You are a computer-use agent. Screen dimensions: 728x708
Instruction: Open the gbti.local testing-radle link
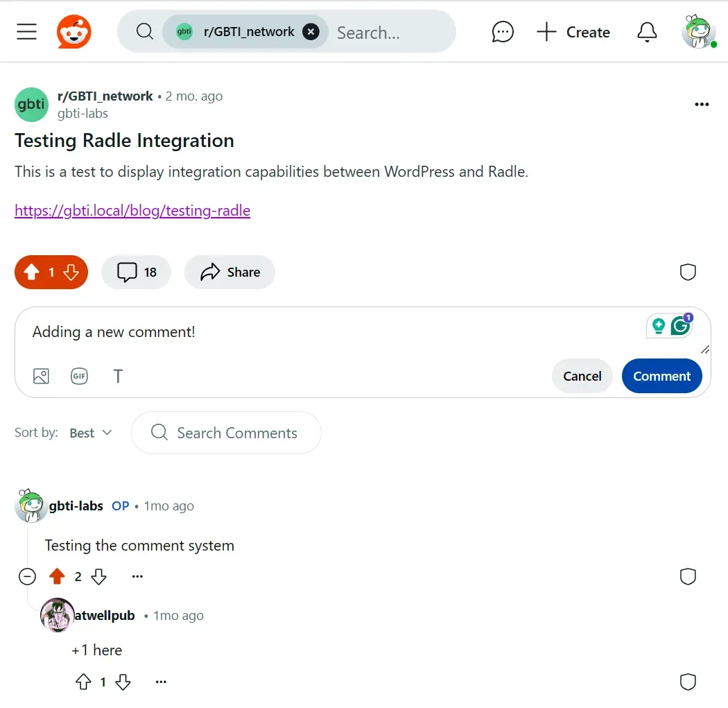[132, 211]
